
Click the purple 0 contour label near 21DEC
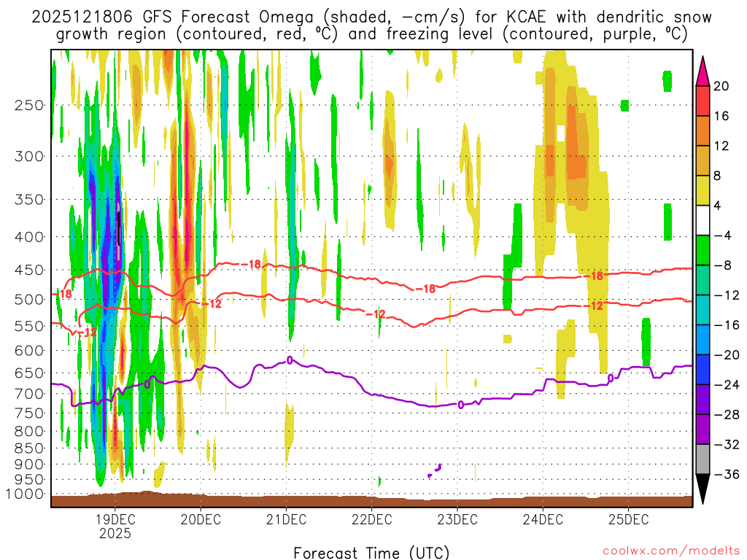coord(290,359)
